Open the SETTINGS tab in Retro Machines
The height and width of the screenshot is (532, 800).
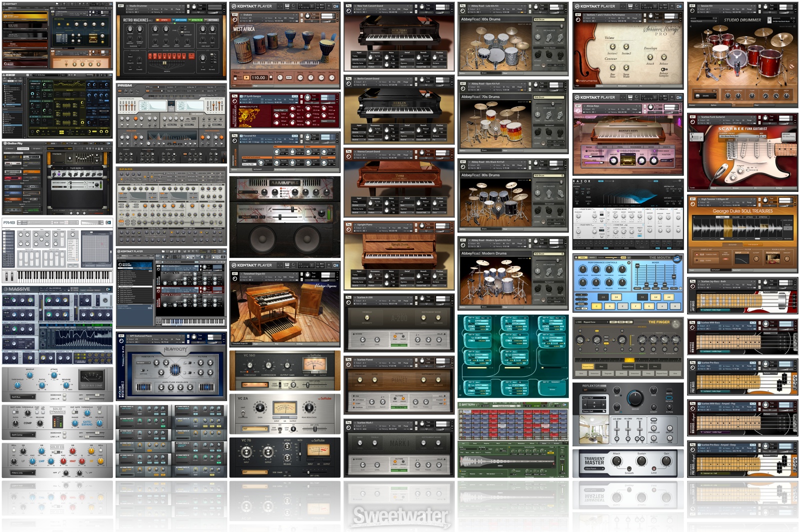[x=211, y=20]
